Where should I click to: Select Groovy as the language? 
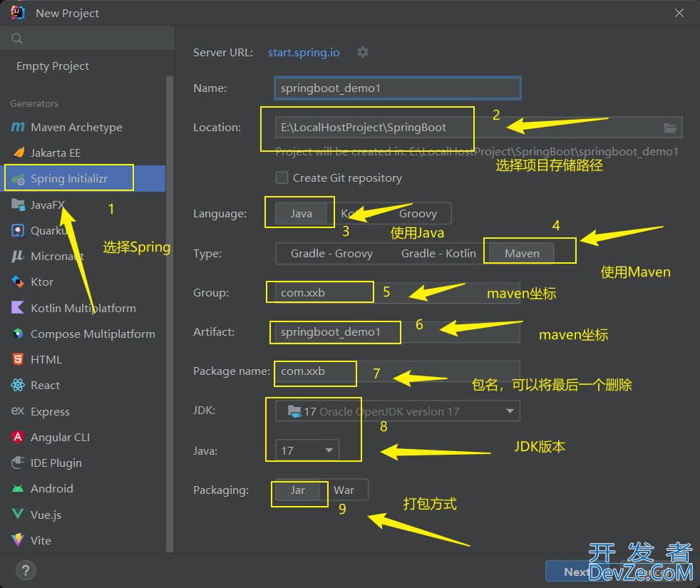coord(418,213)
